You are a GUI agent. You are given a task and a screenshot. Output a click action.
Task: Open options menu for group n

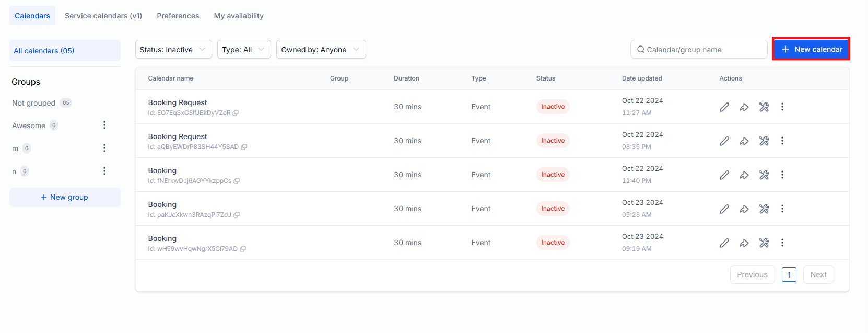click(104, 171)
